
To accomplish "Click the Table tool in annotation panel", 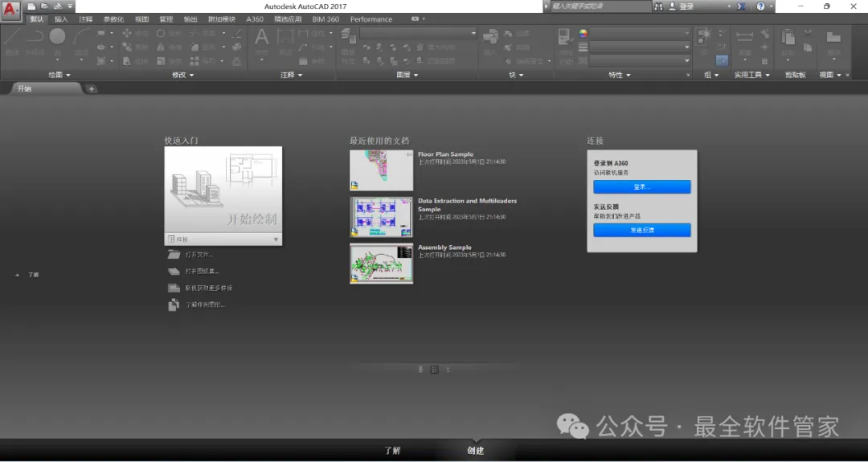I will [303, 61].
